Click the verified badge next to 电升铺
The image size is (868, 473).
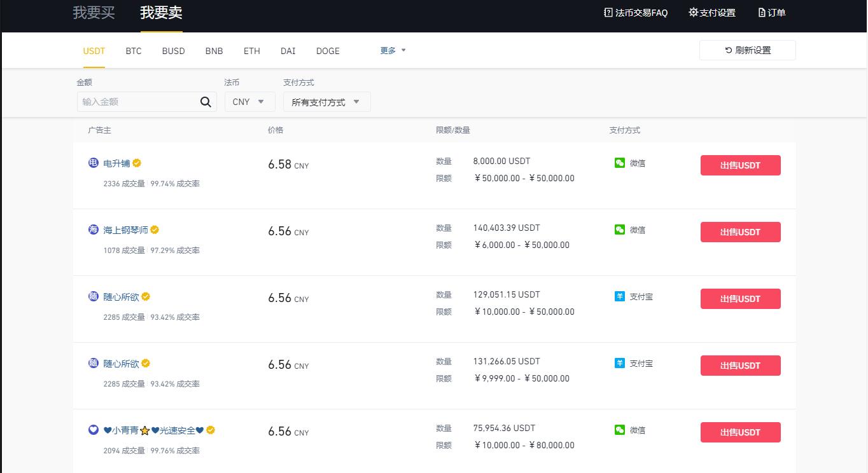coord(137,163)
